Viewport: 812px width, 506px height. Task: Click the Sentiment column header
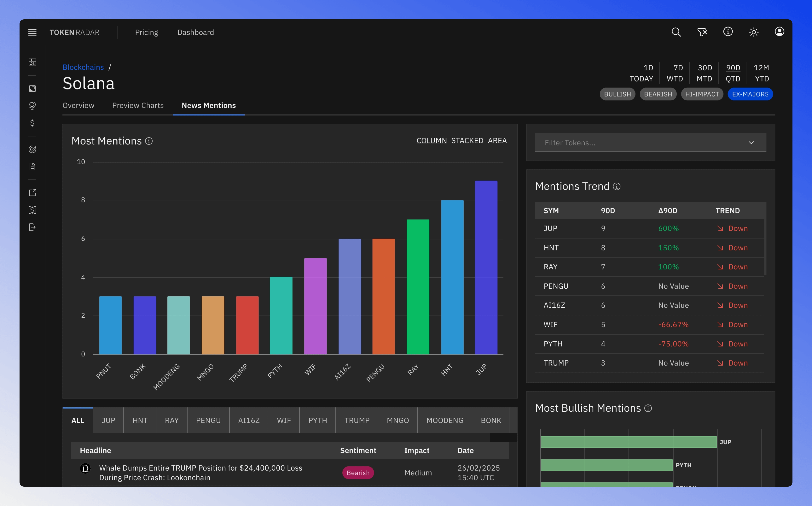click(358, 450)
